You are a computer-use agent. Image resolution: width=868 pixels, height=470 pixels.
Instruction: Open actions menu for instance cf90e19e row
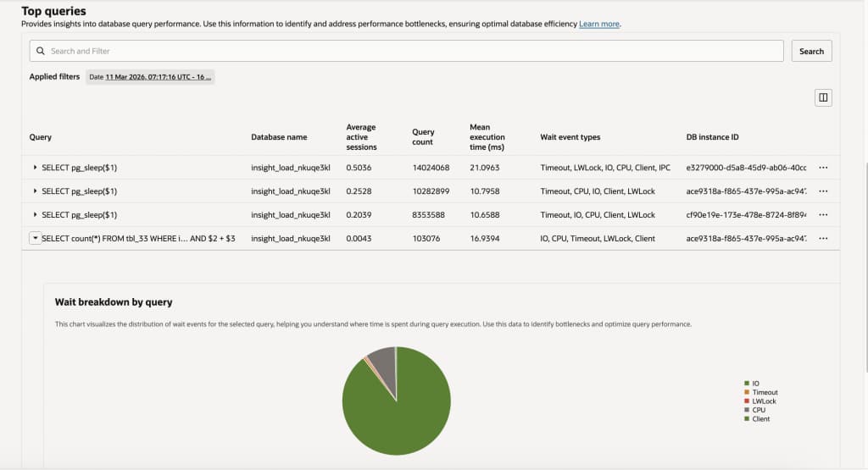coord(823,215)
